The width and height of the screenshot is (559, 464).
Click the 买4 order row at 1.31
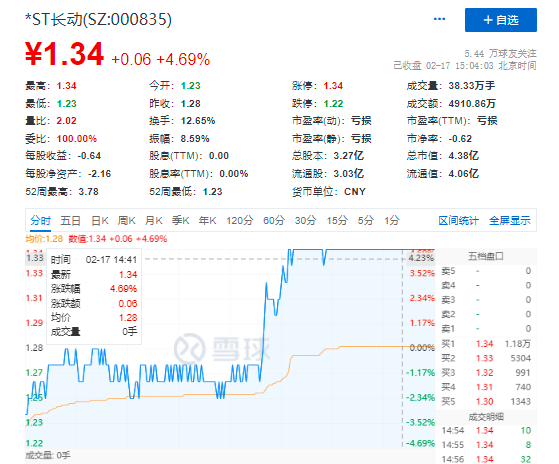click(x=486, y=387)
